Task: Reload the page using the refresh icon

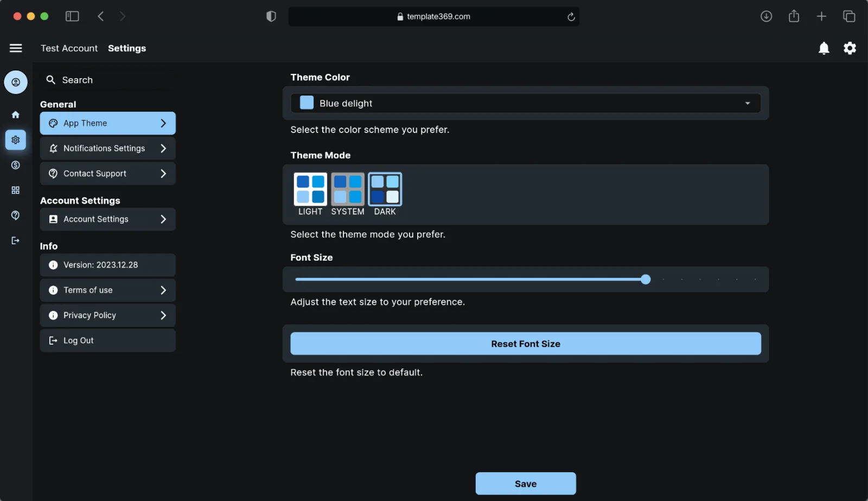Action: [571, 17]
